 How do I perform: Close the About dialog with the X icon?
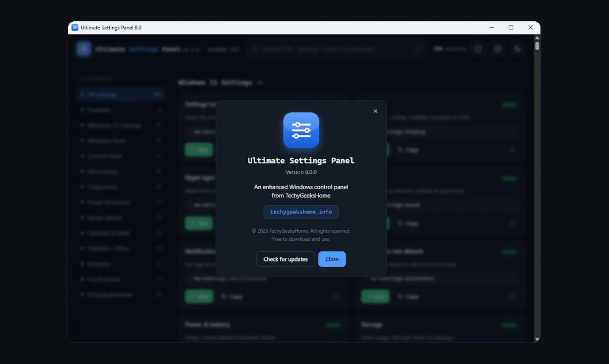coord(375,111)
